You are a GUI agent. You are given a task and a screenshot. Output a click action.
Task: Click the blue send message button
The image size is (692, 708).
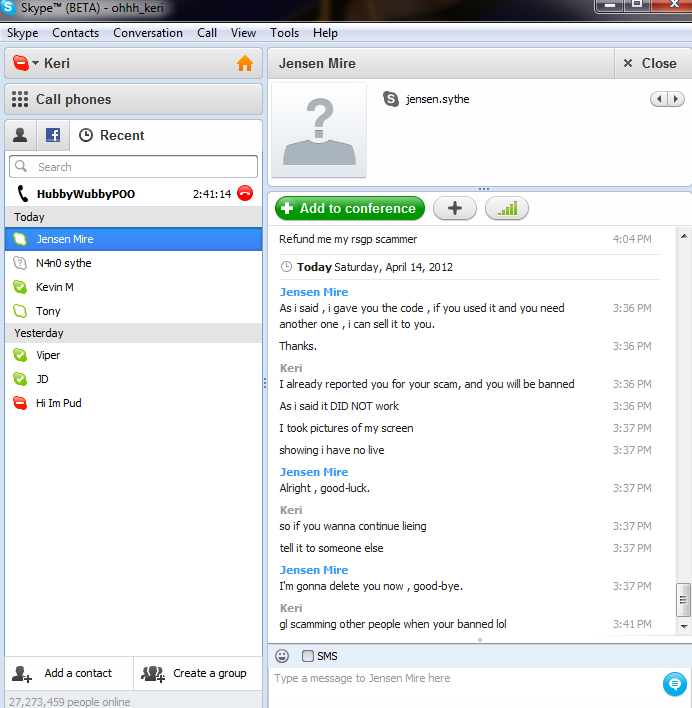point(674,685)
